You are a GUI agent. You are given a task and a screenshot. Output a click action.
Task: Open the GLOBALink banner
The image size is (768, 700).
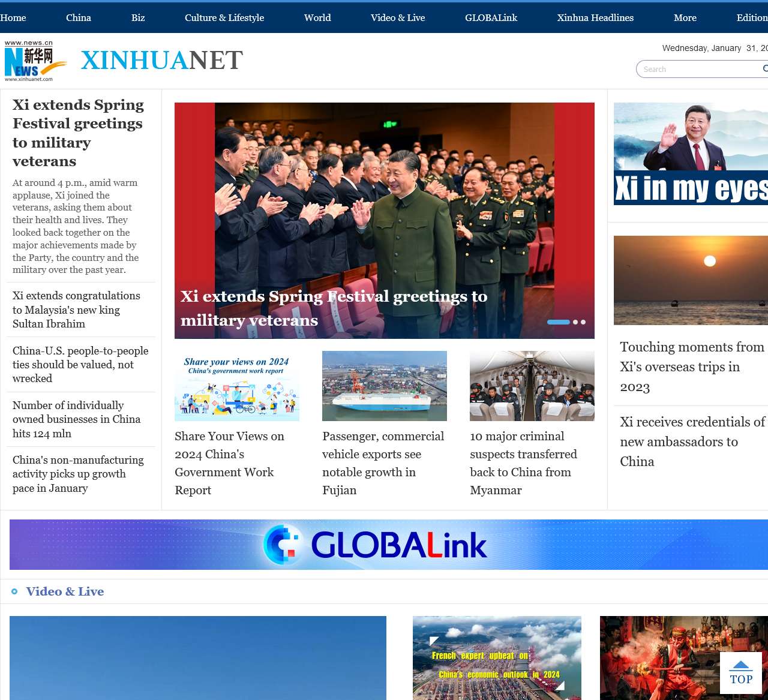pyautogui.click(x=389, y=545)
